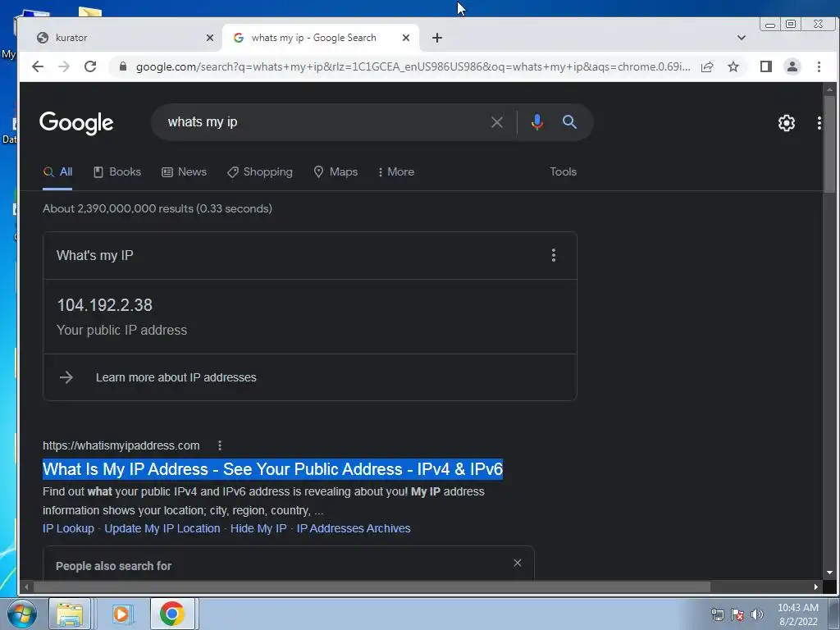This screenshot has width=840, height=630.
Task: Bookmark this page with the star icon
Action: pyautogui.click(x=733, y=66)
